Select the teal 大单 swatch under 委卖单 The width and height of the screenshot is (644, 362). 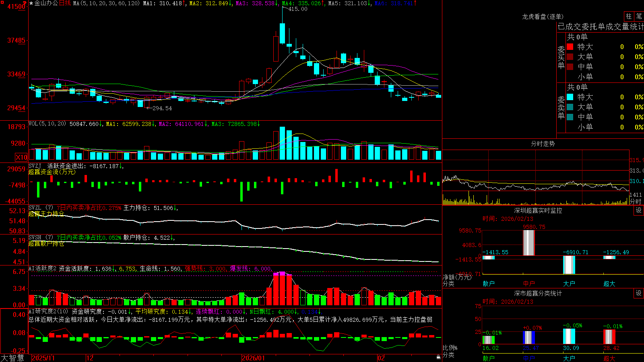tap(570, 107)
